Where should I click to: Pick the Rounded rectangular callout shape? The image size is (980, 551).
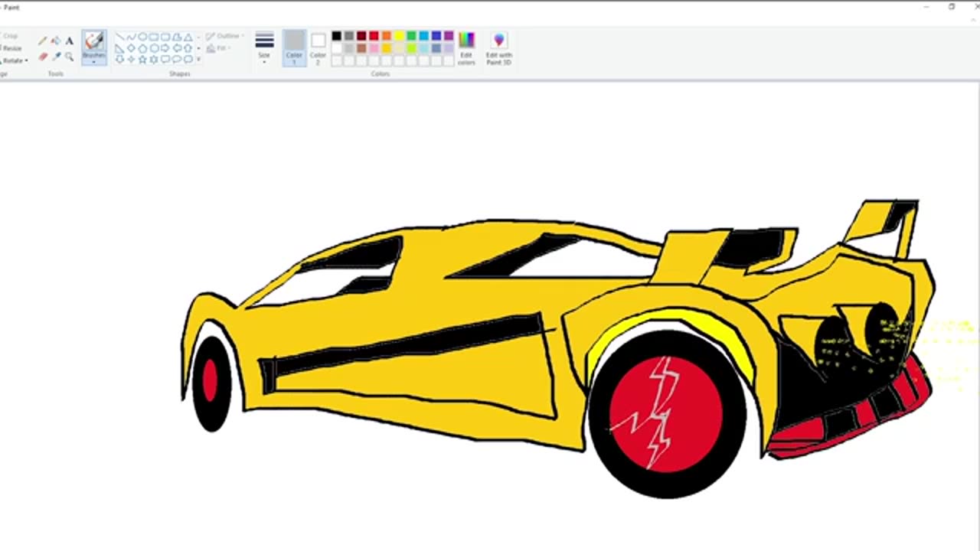point(165,60)
